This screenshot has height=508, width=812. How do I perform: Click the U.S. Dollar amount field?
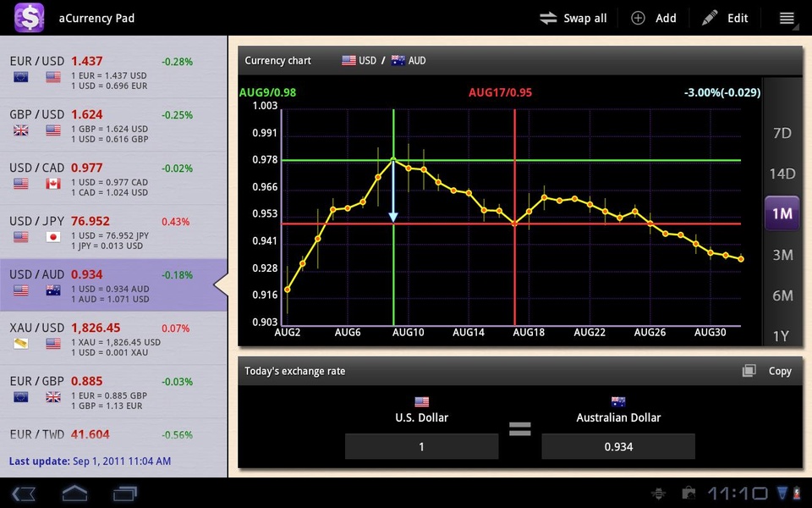pyautogui.click(x=421, y=446)
